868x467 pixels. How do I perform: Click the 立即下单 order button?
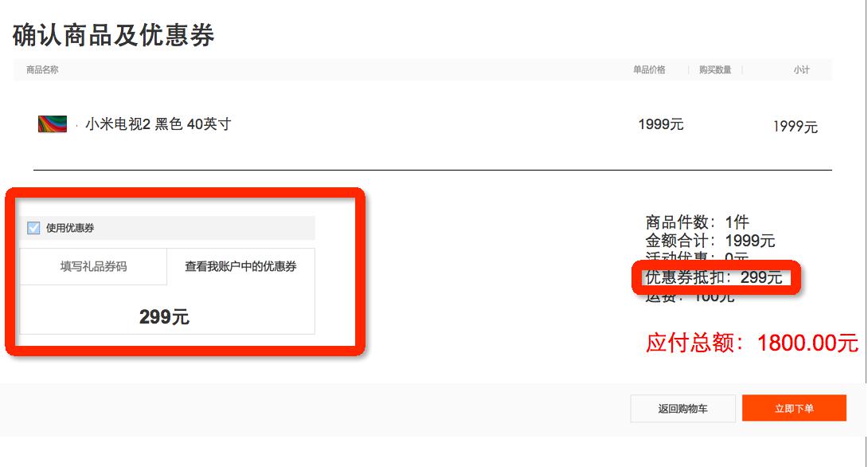tap(795, 408)
